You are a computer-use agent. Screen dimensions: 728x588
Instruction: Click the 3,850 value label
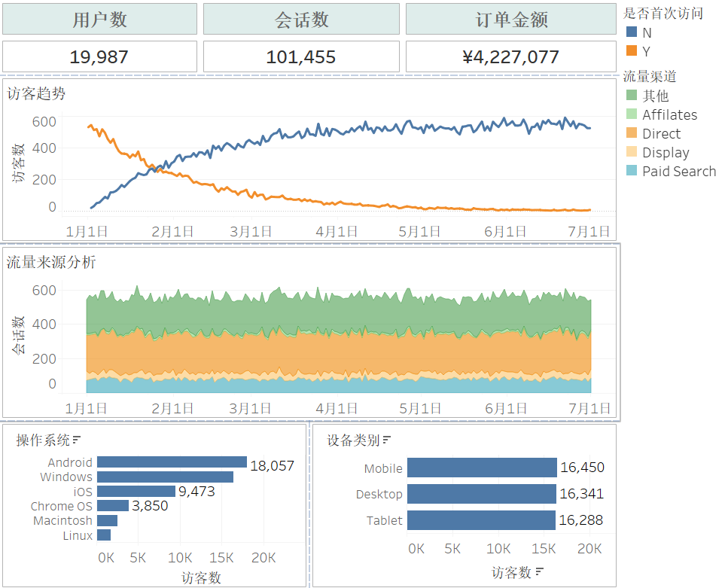click(x=150, y=506)
